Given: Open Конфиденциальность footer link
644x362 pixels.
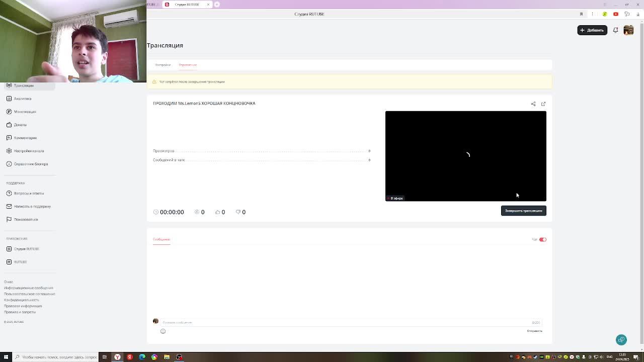Looking at the screenshot, I should click(x=21, y=300).
